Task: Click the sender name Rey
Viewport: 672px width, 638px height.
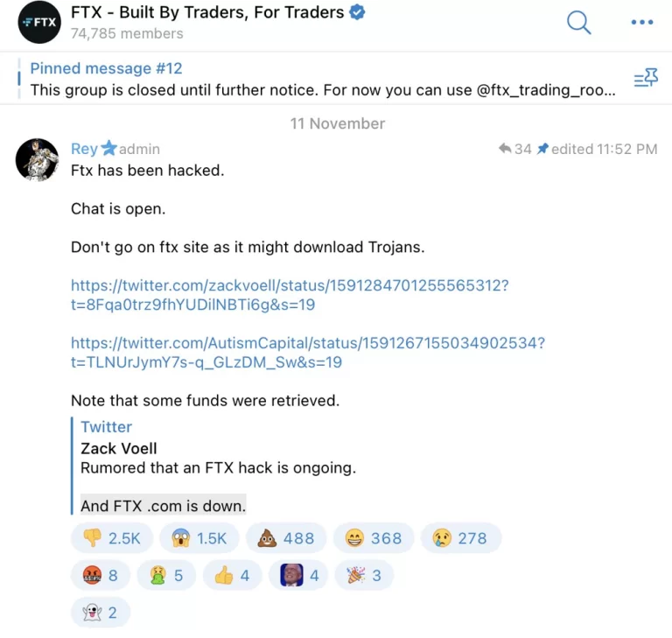Action: coord(84,149)
